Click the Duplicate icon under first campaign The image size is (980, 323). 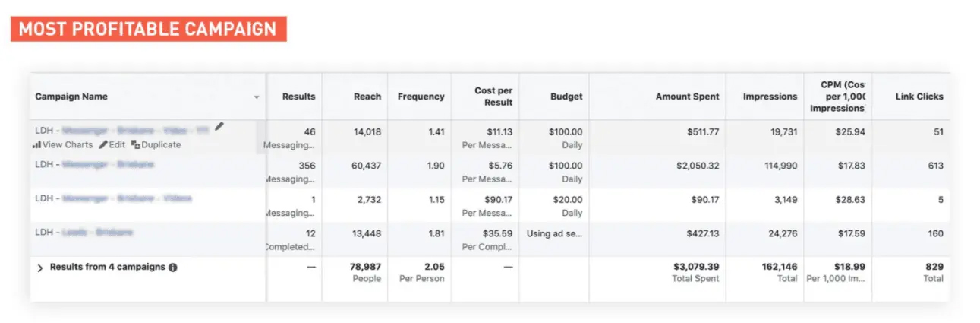[135, 144]
